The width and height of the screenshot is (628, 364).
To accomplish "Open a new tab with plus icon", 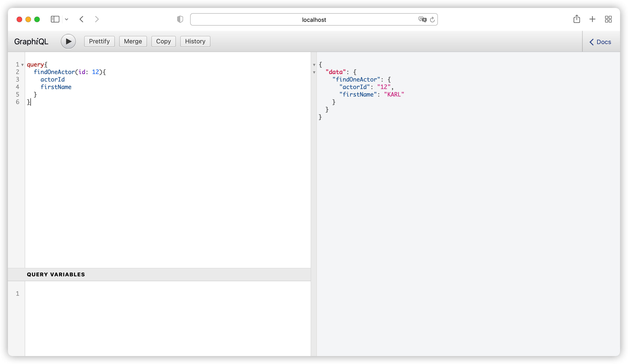I will pos(592,19).
